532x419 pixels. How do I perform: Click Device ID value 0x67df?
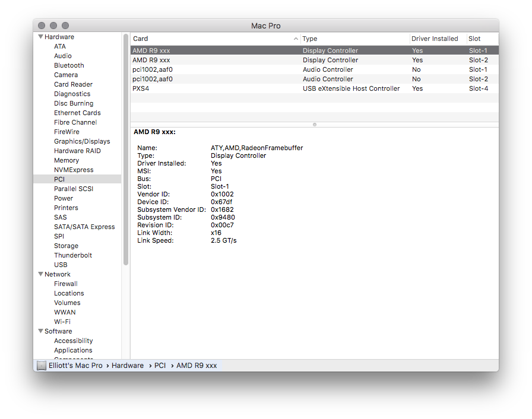point(221,202)
